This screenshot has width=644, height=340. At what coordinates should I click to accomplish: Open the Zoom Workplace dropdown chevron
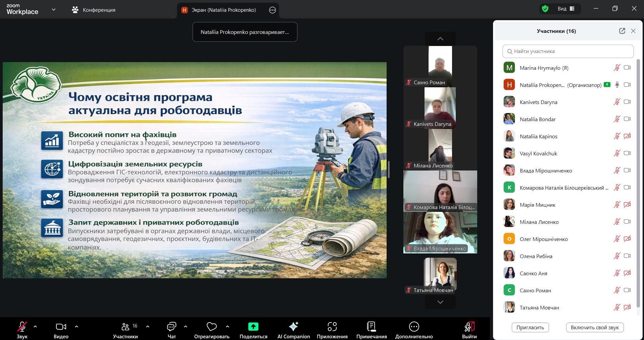54,10
